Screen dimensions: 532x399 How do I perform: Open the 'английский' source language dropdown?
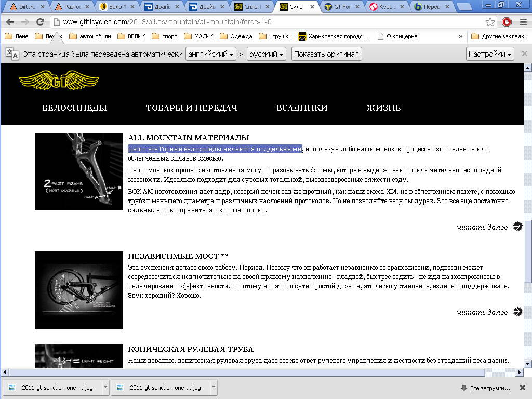210,54
